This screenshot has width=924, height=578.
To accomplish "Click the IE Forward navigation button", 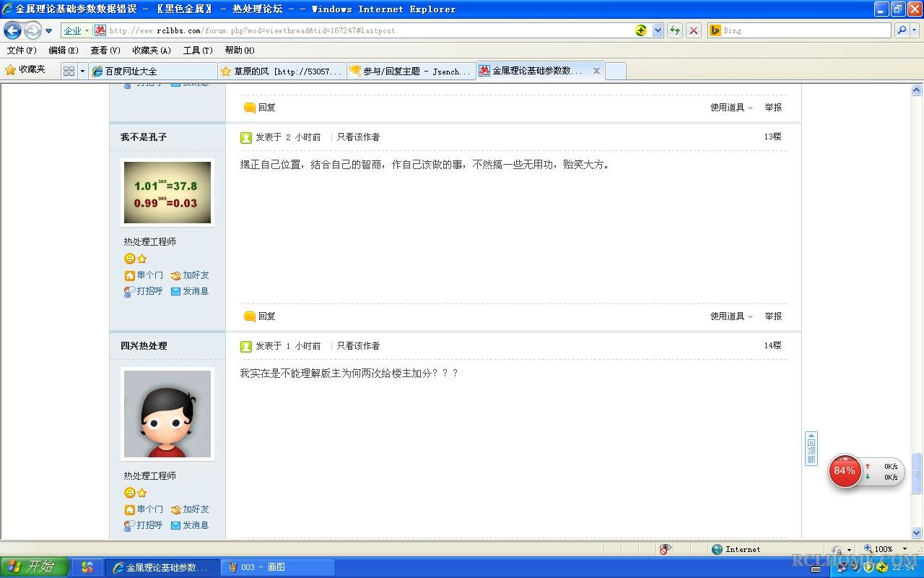I will 32,30.
